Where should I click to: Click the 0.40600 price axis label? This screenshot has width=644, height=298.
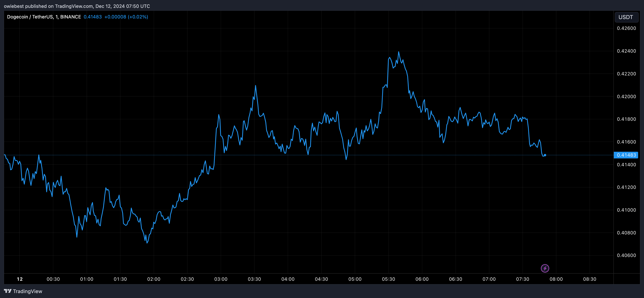click(626, 255)
